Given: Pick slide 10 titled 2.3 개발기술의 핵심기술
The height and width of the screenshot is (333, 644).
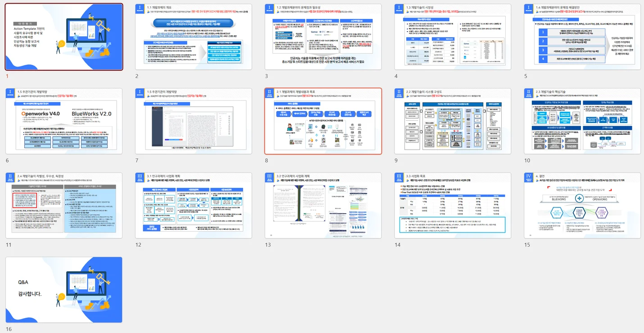Looking at the screenshot, I should (x=582, y=121).
